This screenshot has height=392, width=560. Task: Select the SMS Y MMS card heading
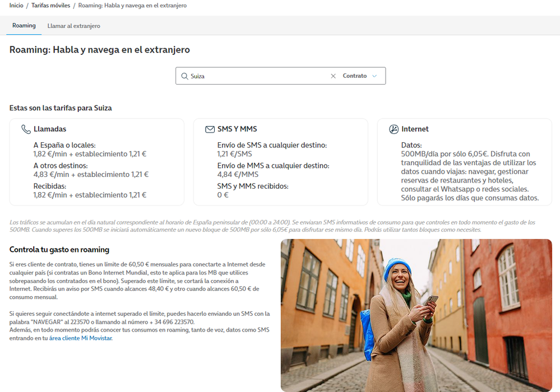(x=237, y=129)
